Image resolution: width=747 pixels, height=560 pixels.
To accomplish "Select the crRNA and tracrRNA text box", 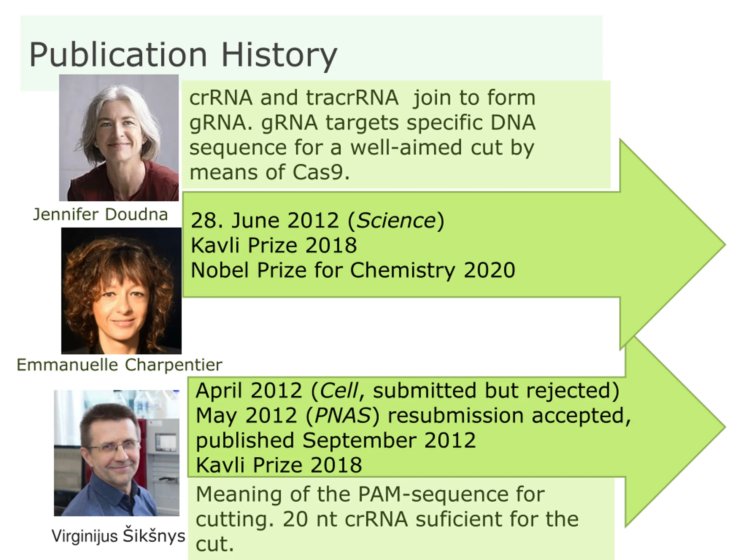I will coord(396,135).
